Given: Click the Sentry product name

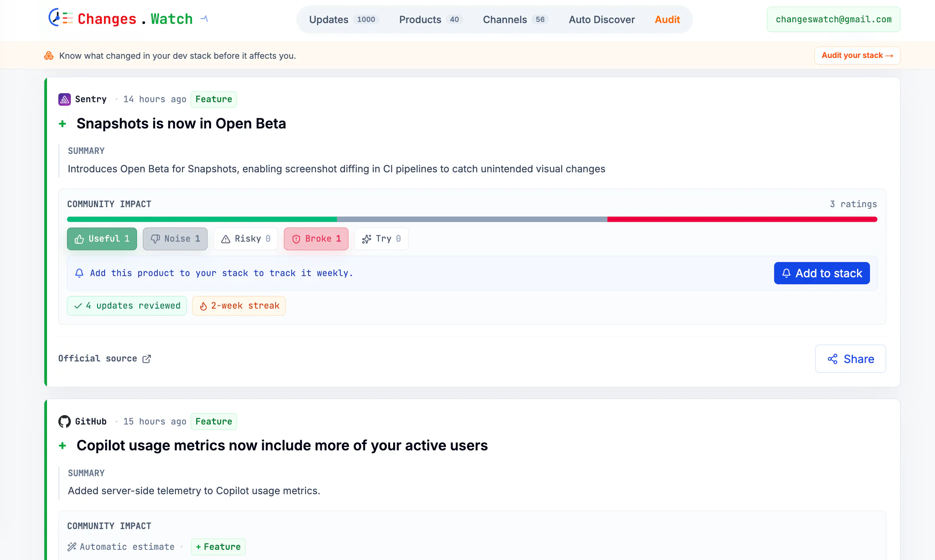Looking at the screenshot, I should click(x=91, y=99).
